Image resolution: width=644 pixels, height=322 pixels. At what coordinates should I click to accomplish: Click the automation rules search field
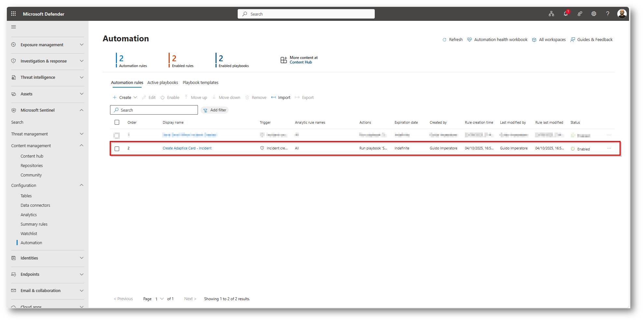pos(154,110)
